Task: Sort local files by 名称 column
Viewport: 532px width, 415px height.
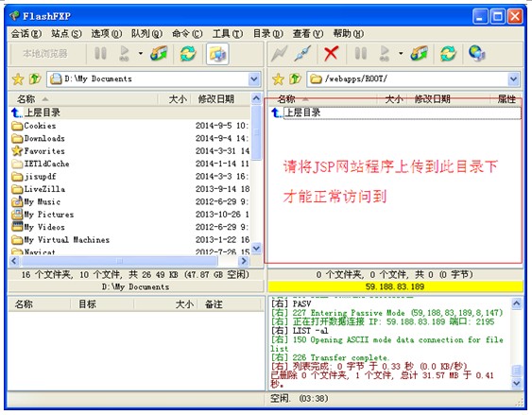Action: pos(83,99)
